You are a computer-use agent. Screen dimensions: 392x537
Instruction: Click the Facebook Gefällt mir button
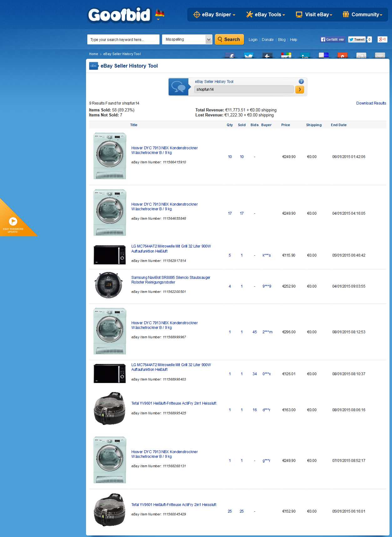pos(333,39)
